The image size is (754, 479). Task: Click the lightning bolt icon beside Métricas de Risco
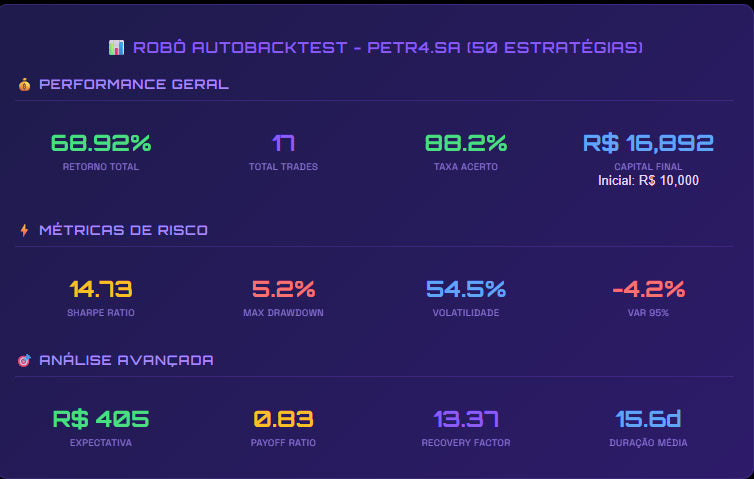click(x=24, y=230)
